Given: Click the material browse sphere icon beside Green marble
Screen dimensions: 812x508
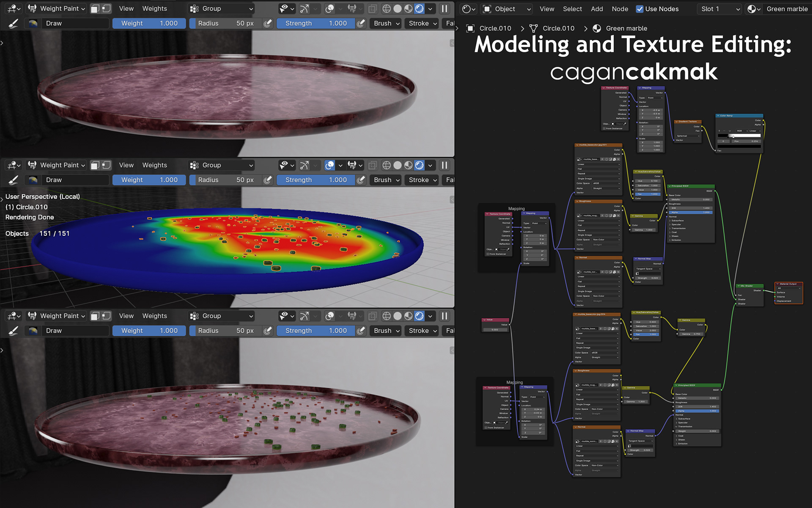Looking at the screenshot, I should pyautogui.click(x=754, y=9).
